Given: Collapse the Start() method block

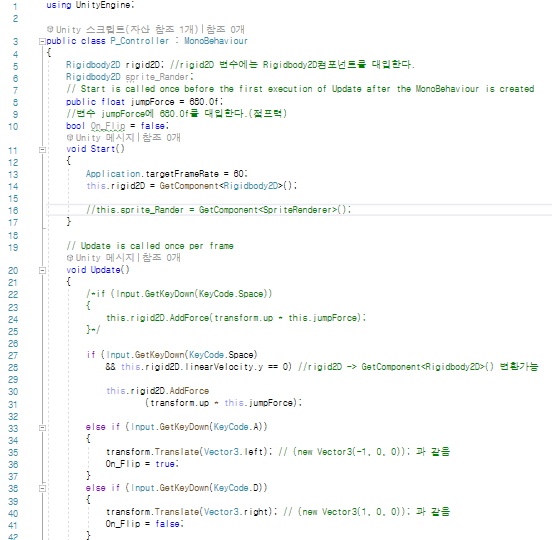Looking at the screenshot, I should (42, 150).
